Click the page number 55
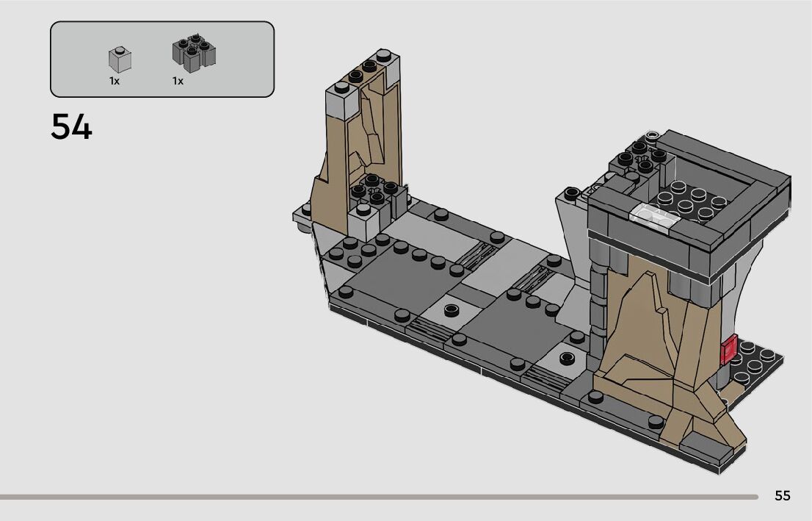The width and height of the screenshot is (812, 521). (782, 496)
